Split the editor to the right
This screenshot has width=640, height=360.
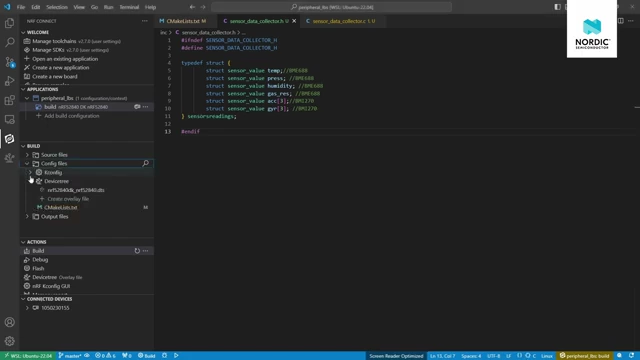click(620, 21)
